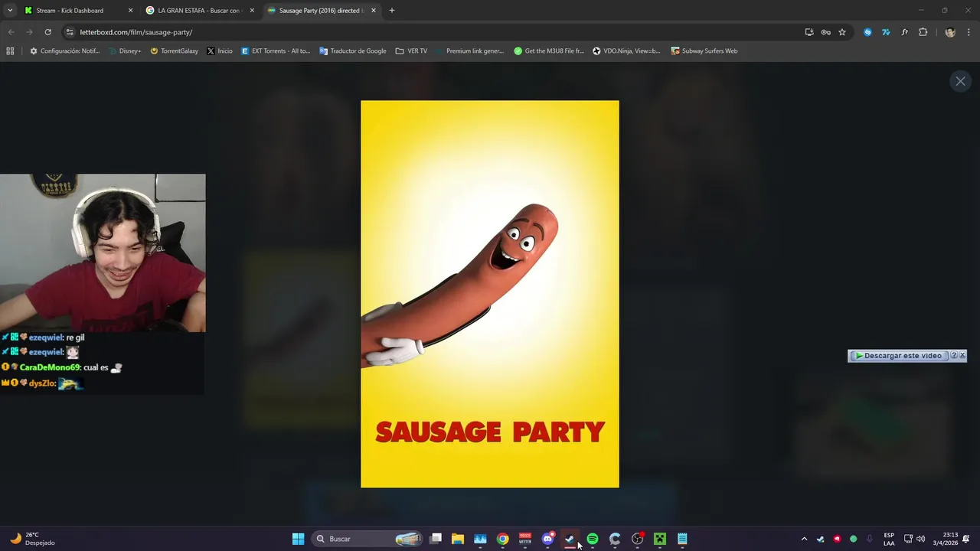The height and width of the screenshot is (551, 980).
Task: Click the install app icon in address bar
Action: pos(809,32)
